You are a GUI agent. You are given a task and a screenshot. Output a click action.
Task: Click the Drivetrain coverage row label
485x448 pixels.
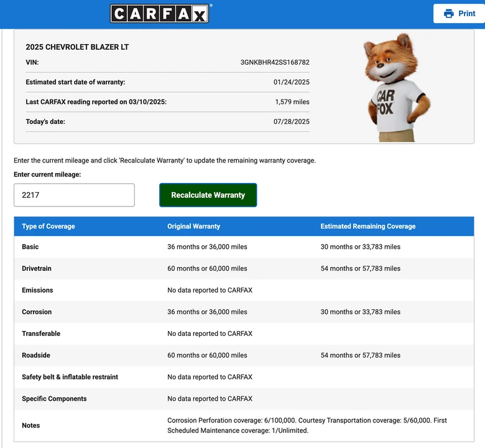coord(37,268)
